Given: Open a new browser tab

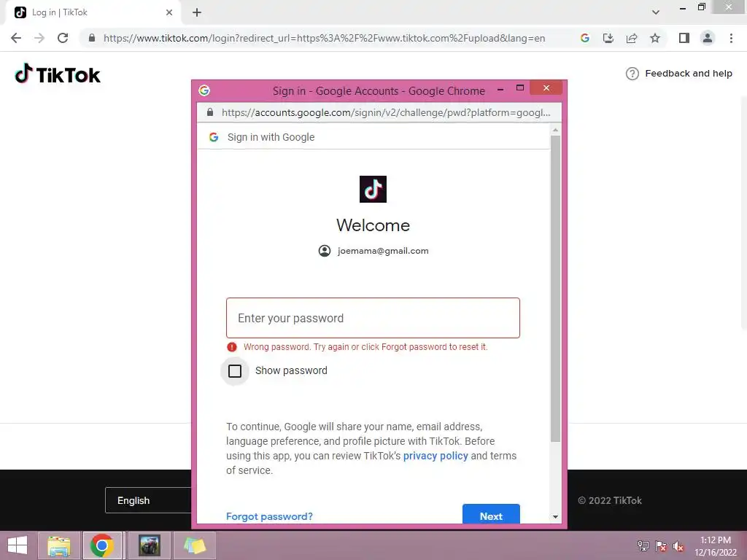Looking at the screenshot, I should point(197,12).
